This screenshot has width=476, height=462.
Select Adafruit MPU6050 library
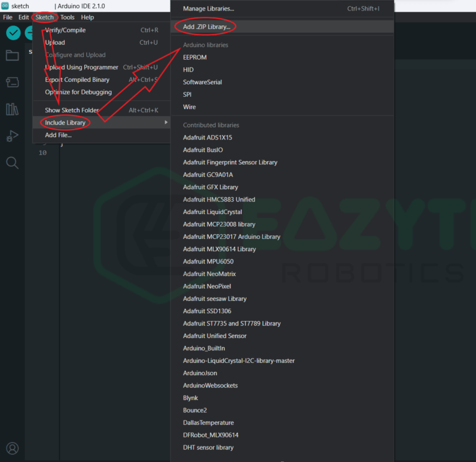pos(283,262)
